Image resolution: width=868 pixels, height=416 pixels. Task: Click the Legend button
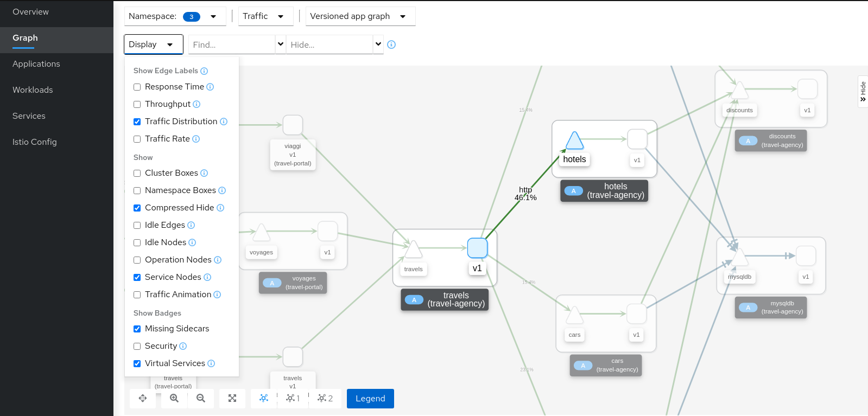click(370, 399)
